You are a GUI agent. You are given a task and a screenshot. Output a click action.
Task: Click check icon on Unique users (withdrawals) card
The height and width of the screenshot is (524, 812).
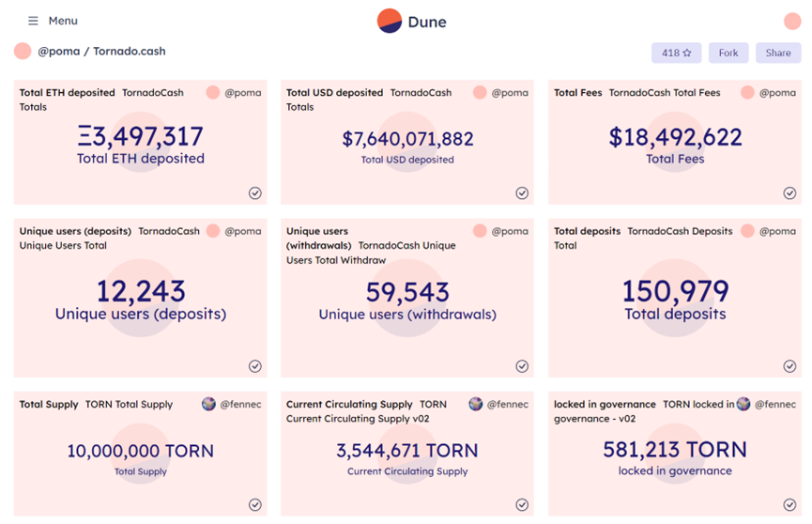(x=522, y=366)
